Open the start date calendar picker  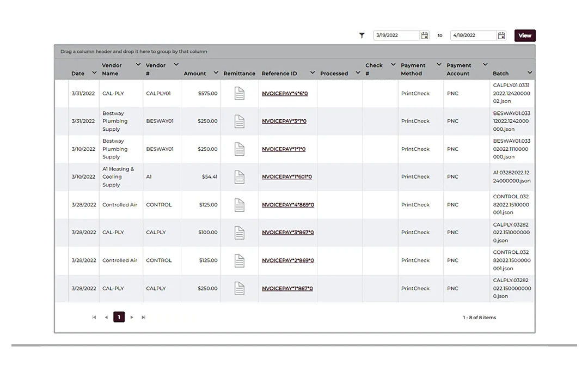(x=425, y=35)
